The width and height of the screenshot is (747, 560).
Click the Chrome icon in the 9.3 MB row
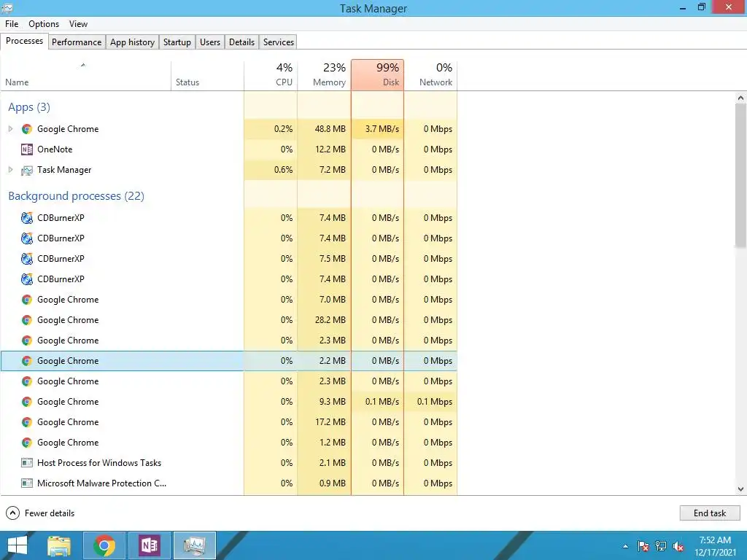pyautogui.click(x=27, y=402)
